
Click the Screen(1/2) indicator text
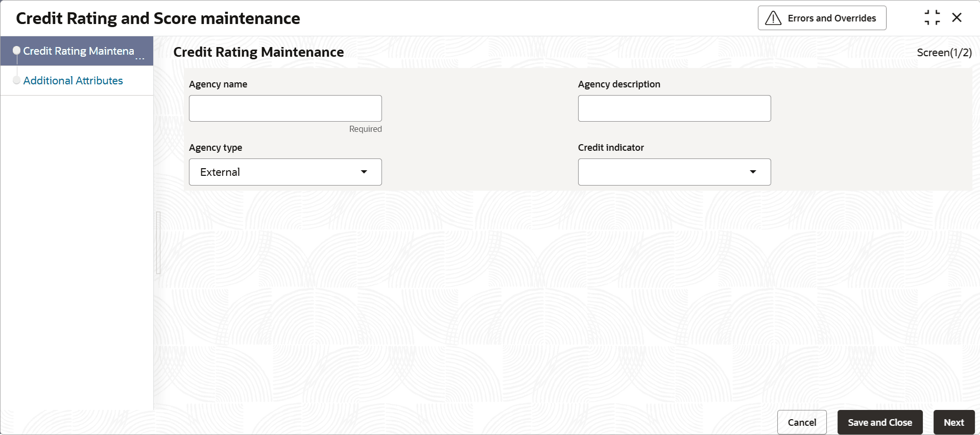[x=944, y=53]
